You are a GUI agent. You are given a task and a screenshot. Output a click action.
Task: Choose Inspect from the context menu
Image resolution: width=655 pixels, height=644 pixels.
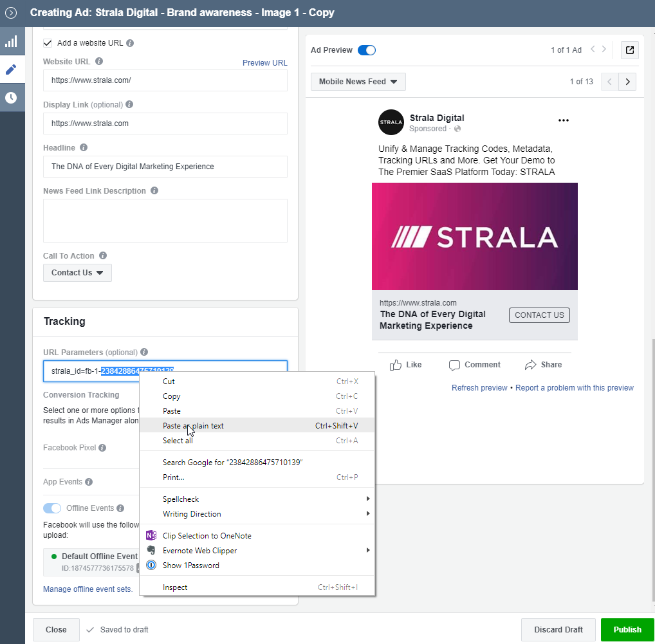coord(257,587)
